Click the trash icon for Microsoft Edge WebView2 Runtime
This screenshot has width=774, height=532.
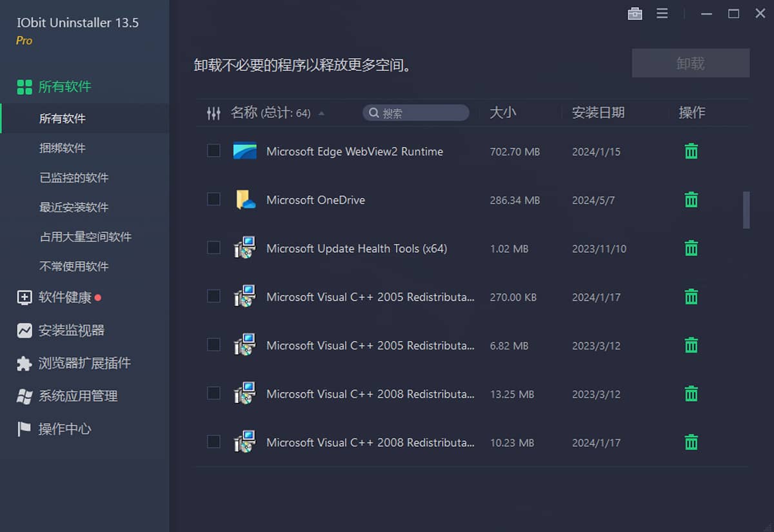pos(690,151)
